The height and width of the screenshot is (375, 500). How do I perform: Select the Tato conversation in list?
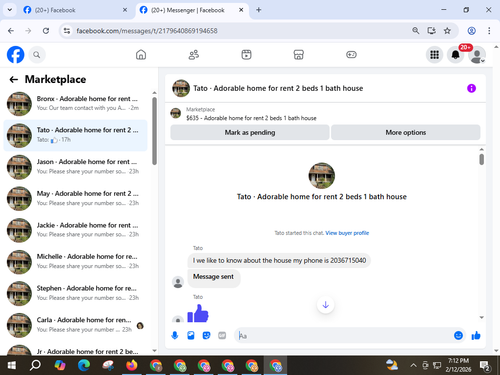pos(75,135)
